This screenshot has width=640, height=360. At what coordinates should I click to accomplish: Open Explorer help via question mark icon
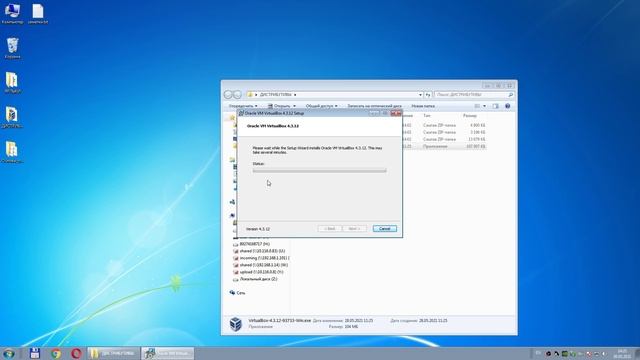pos(508,106)
